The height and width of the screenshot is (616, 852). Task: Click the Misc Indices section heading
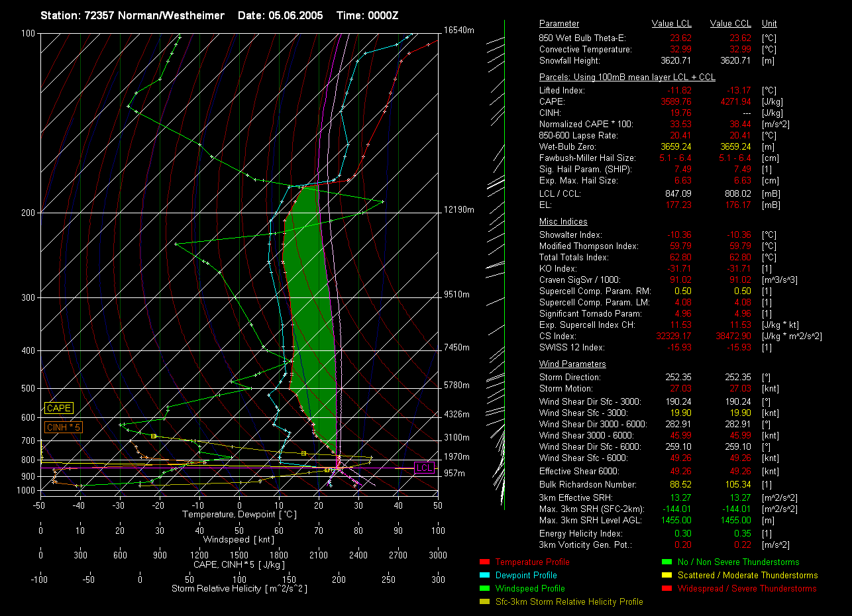pyautogui.click(x=563, y=222)
